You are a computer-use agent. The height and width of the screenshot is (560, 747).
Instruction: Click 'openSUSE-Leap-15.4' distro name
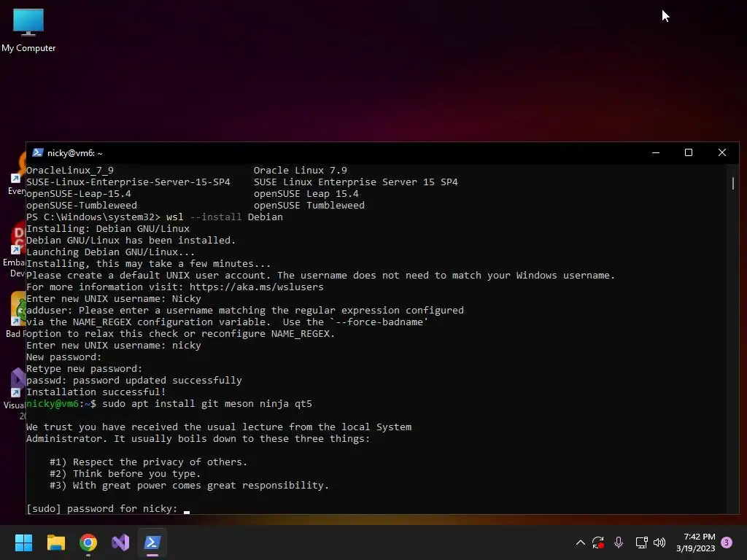[x=79, y=194]
